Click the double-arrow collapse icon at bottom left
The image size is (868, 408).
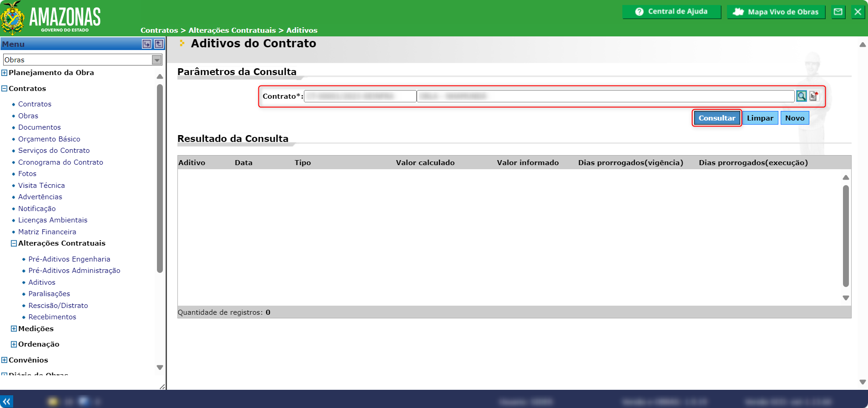click(6, 402)
